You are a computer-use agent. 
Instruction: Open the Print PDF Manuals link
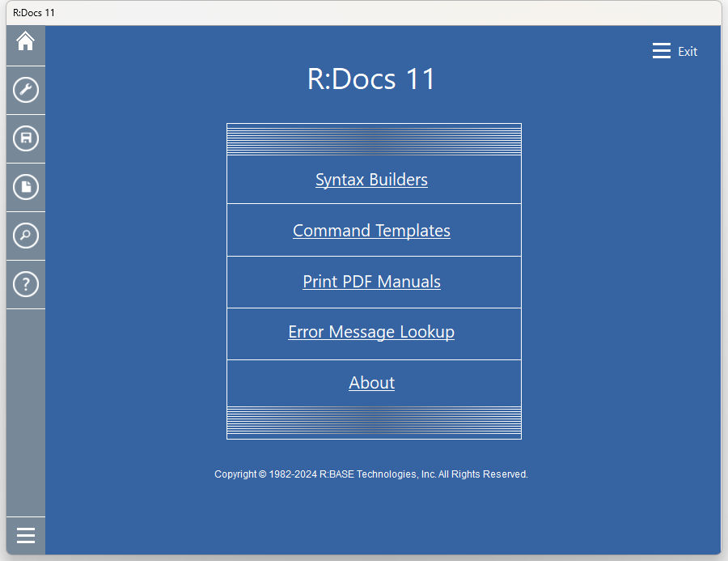(x=371, y=282)
